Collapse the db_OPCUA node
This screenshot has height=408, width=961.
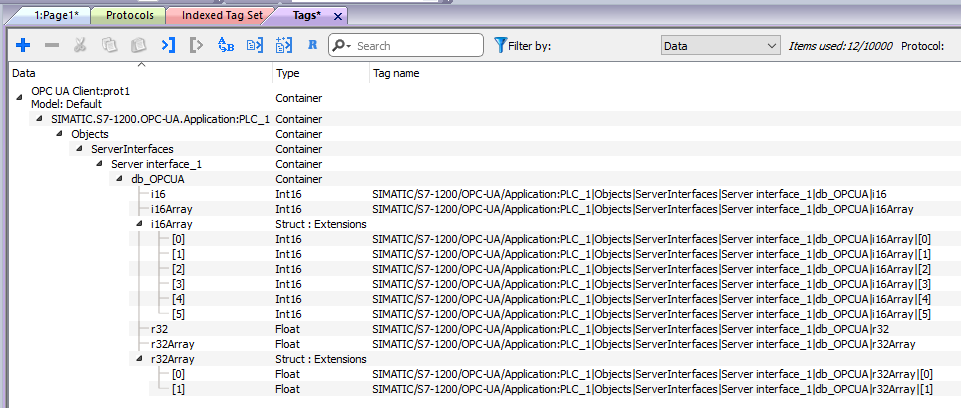tap(119, 179)
